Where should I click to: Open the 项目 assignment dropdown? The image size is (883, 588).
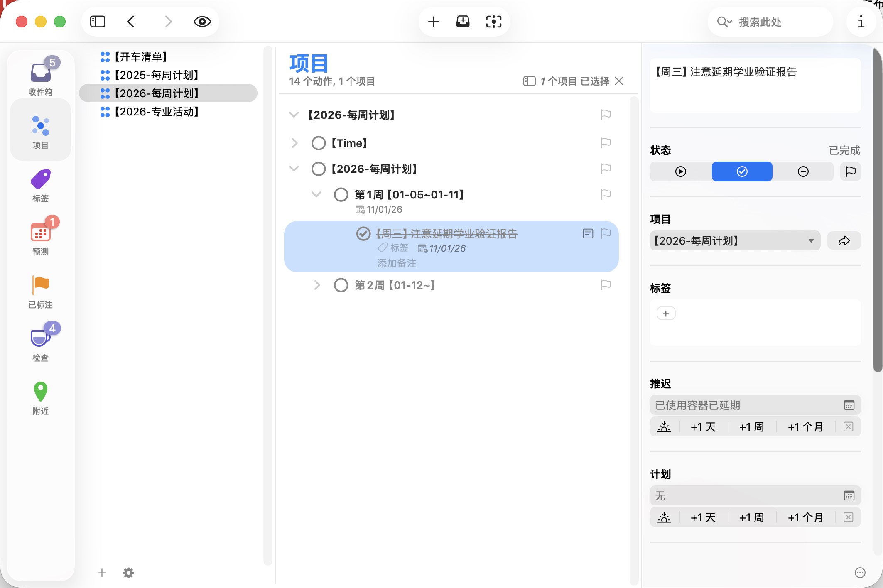click(x=809, y=240)
